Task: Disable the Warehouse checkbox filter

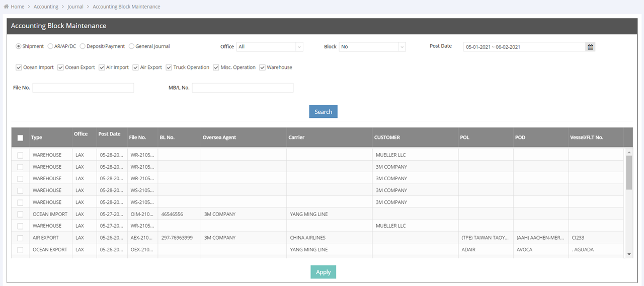Action: click(262, 67)
